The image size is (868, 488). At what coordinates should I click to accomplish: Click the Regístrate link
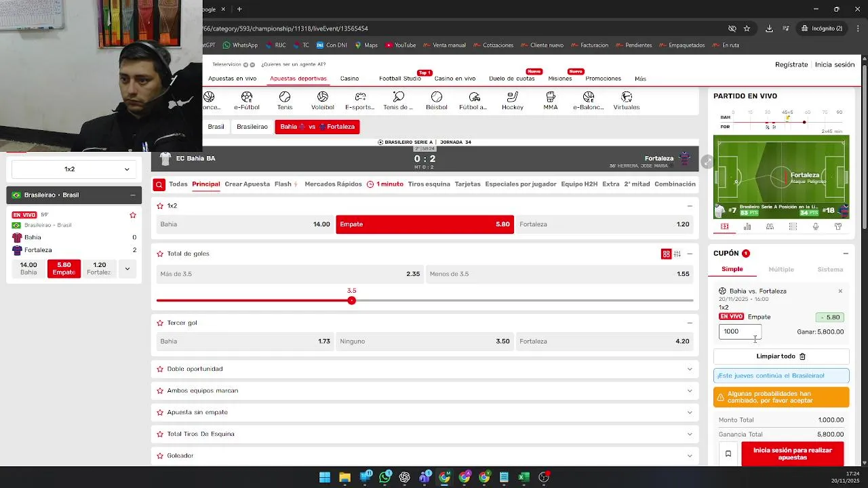pos(791,65)
